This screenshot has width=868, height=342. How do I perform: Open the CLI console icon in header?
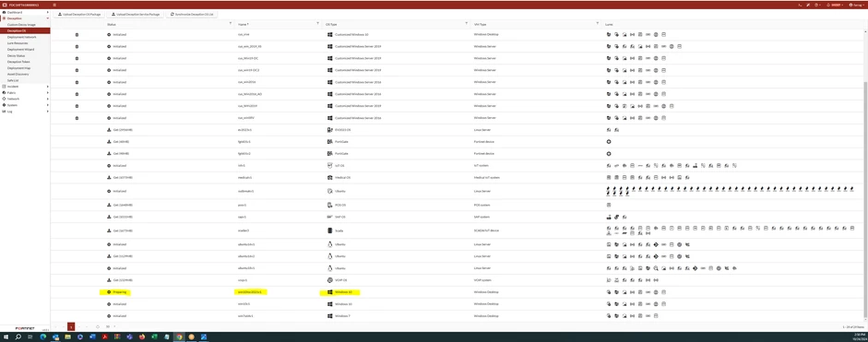click(x=800, y=5)
